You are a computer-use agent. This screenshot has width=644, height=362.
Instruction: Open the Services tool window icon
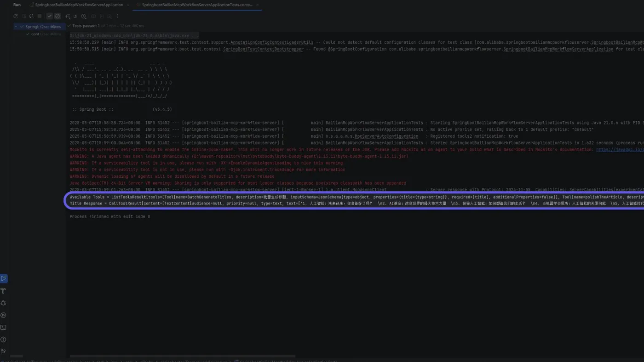4,315
